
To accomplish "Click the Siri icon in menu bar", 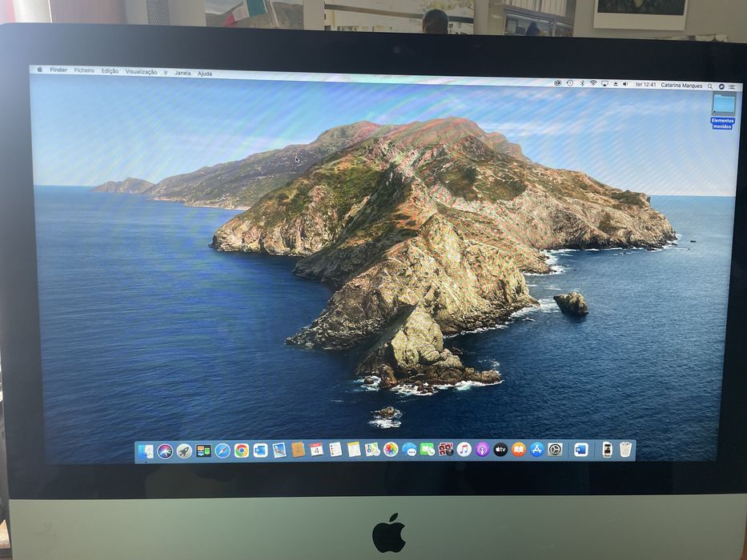I will point(721,86).
